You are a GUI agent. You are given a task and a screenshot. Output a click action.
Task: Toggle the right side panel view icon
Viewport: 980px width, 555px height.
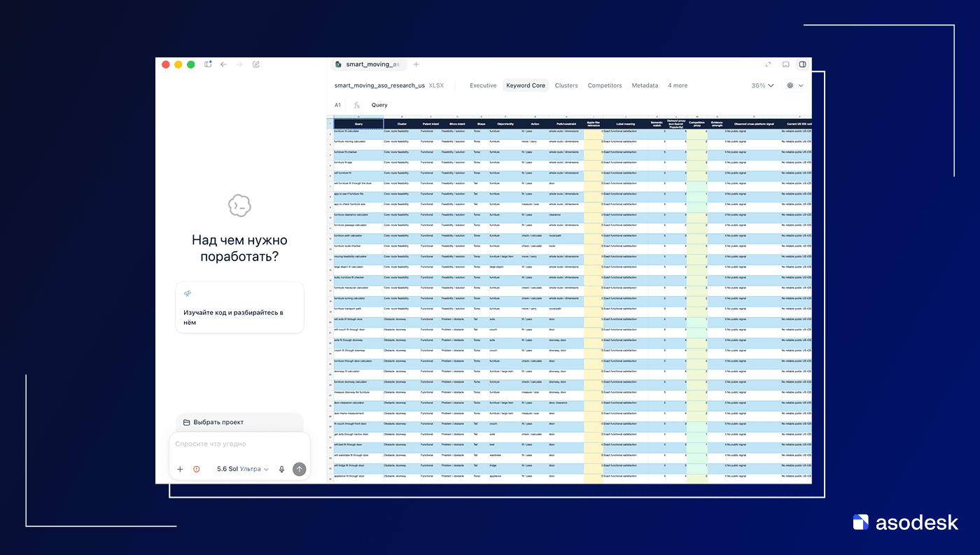click(803, 64)
